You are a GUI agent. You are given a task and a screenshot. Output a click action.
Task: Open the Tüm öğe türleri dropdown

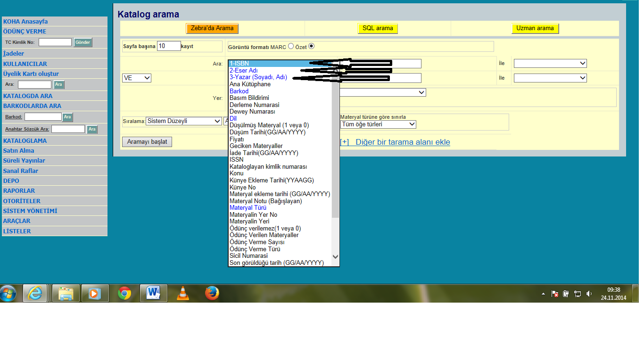tap(378, 124)
